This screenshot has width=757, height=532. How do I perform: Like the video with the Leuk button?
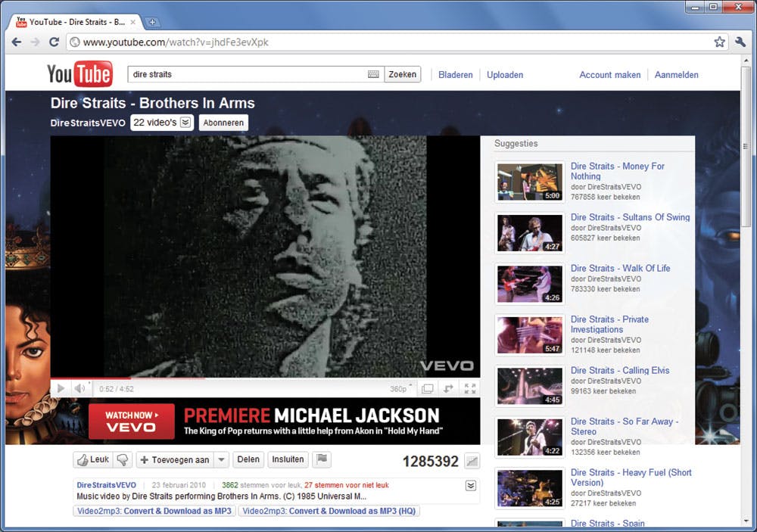(93, 459)
